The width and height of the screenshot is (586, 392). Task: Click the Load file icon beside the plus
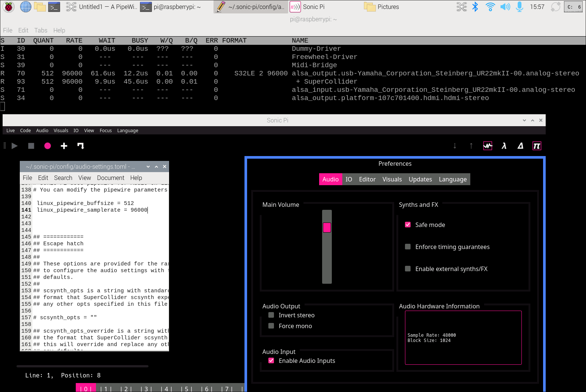(x=80, y=146)
